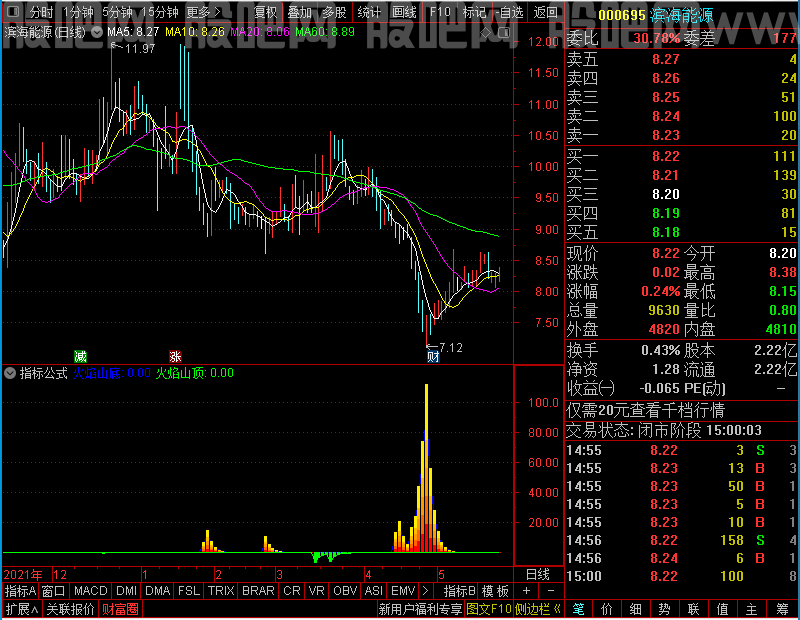Select the MACD indicator
The image size is (800, 620).
coord(90,591)
